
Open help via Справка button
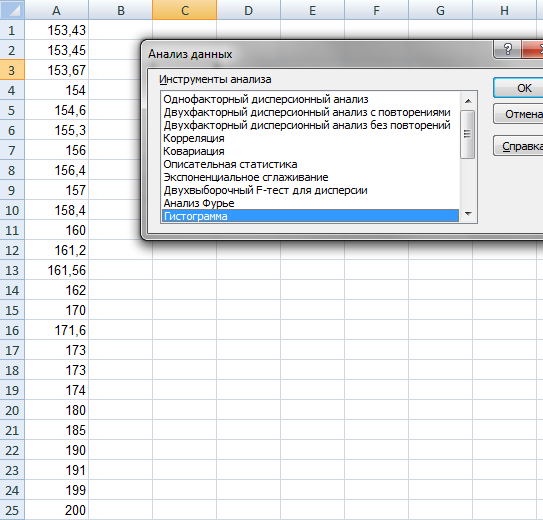(518, 146)
